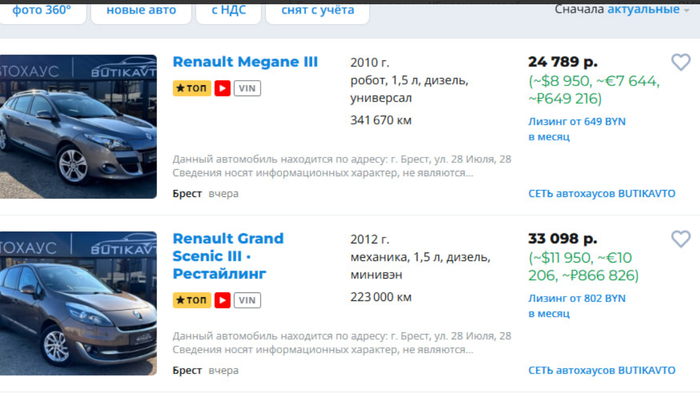Open Renault Grand Scenic III Рестайлинг title
The height and width of the screenshot is (396, 700).
tap(228, 256)
